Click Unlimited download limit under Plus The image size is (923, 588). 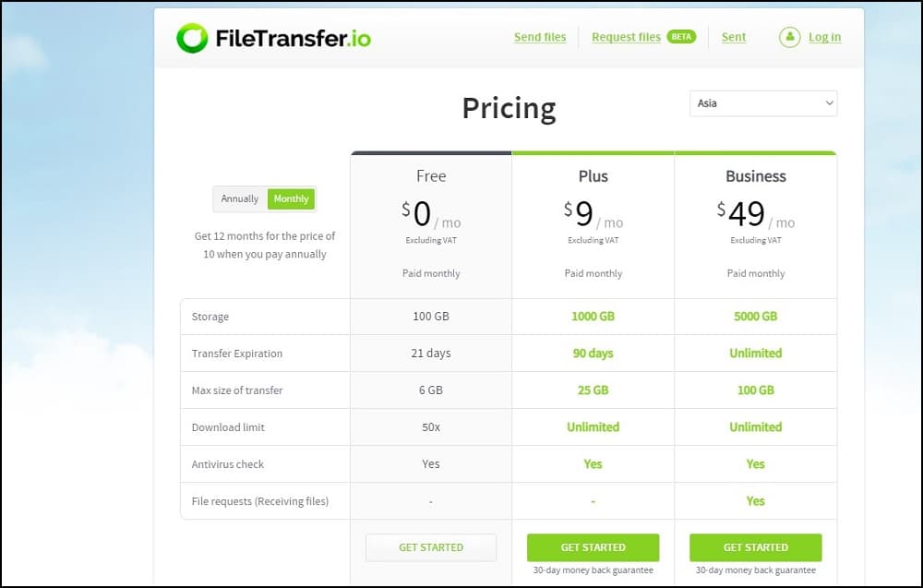(593, 427)
